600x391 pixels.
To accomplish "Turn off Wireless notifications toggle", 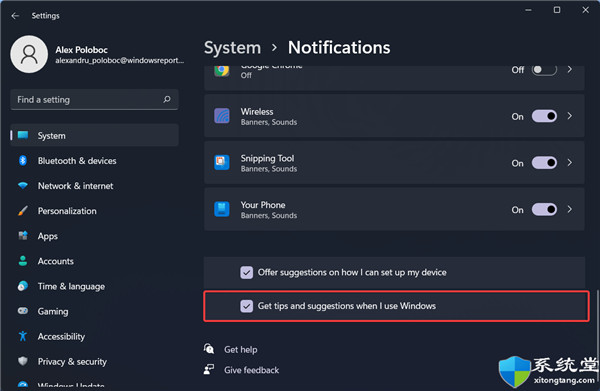I will [x=544, y=116].
